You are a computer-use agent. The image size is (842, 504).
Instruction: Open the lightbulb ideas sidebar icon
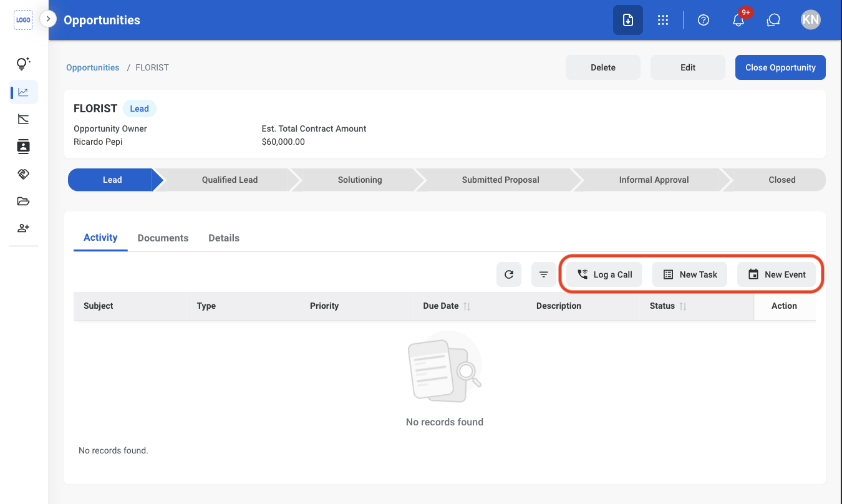point(23,64)
